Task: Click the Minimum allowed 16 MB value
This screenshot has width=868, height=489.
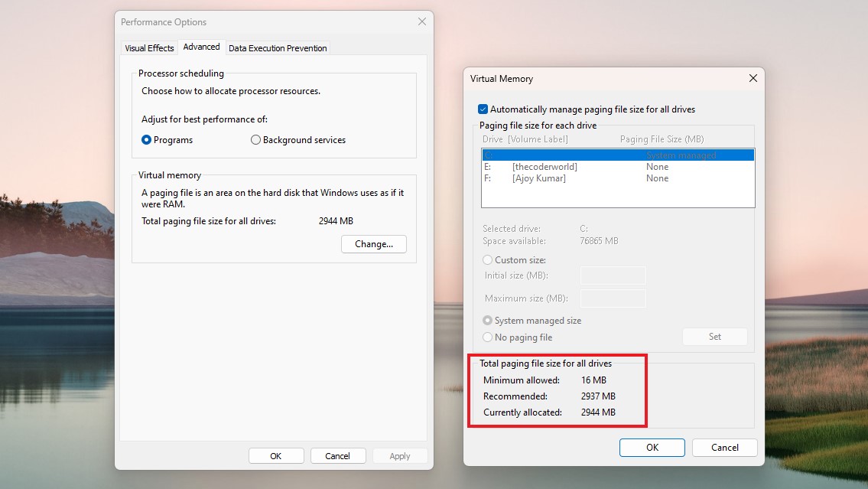Action: pyautogui.click(x=593, y=380)
